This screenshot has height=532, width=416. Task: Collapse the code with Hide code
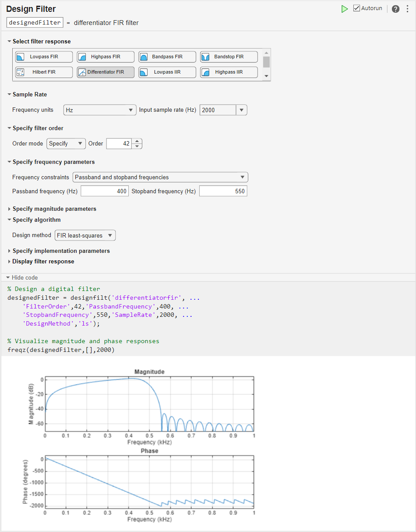pyautogui.click(x=21, y=277)
